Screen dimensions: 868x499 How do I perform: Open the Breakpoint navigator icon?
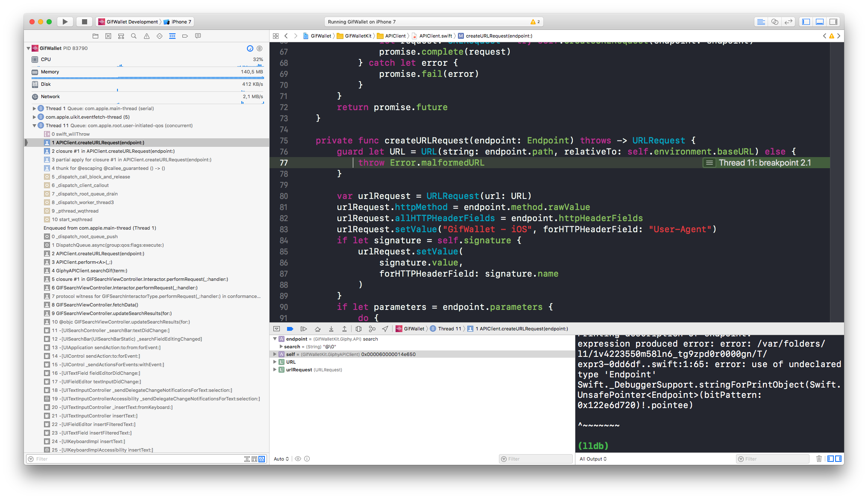[185, 36]
